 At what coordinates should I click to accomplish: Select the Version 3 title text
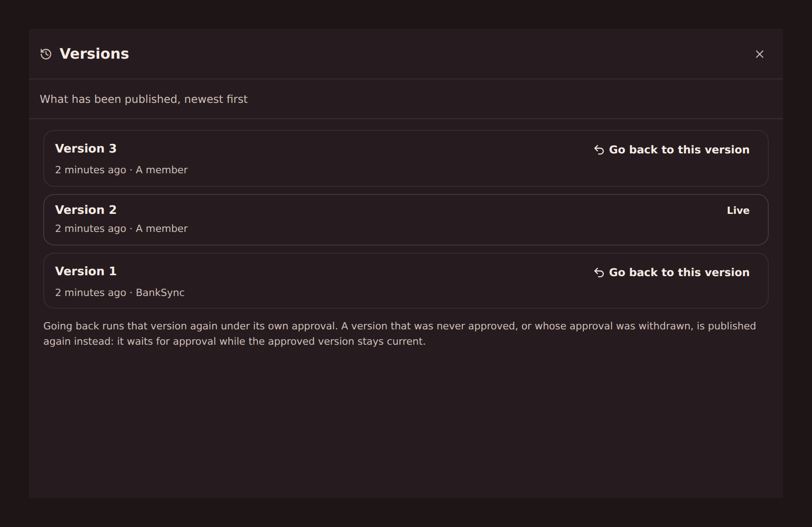pyautogui.click(x=86, y=148)
